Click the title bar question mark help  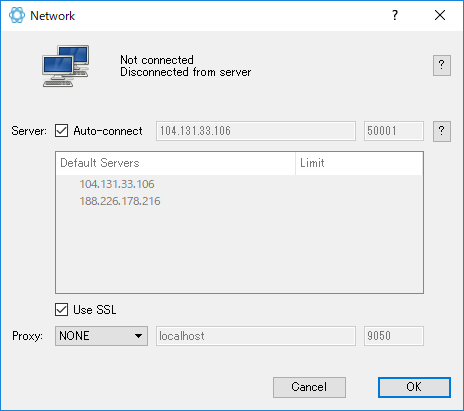395,15
